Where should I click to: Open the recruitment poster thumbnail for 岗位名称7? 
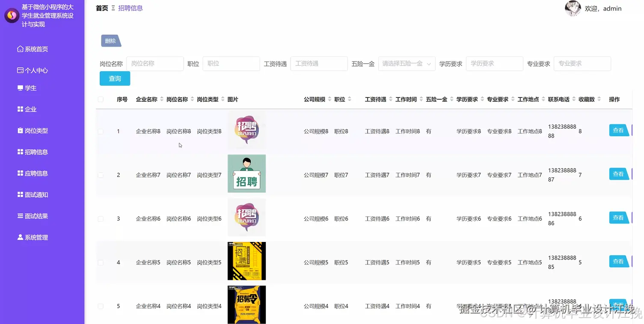coord(246,174)
